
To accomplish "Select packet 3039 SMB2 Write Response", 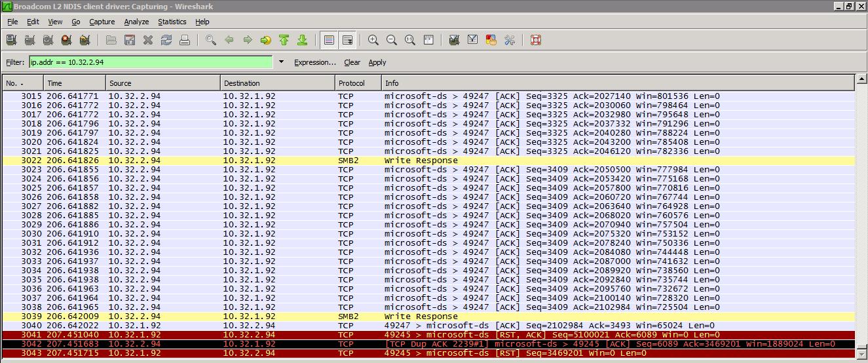I will pos(428,316).
